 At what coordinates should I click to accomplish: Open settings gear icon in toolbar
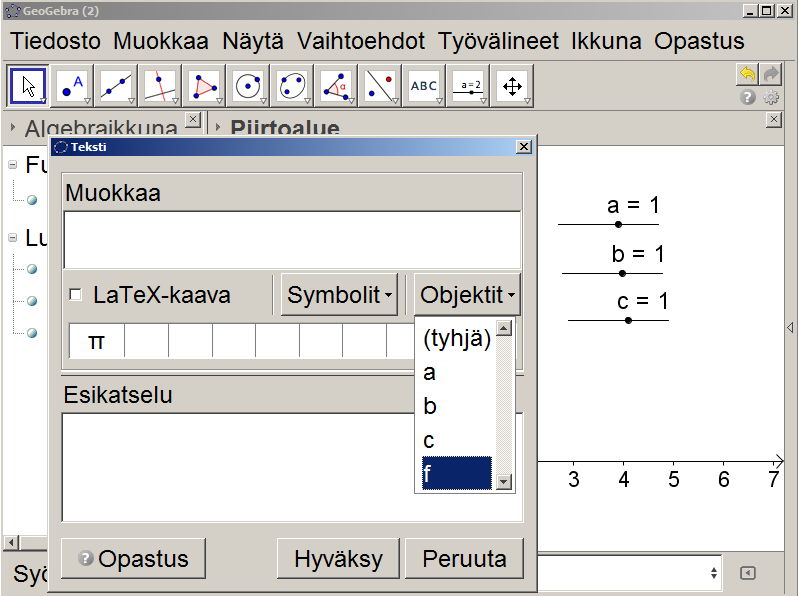click(771, 97)
